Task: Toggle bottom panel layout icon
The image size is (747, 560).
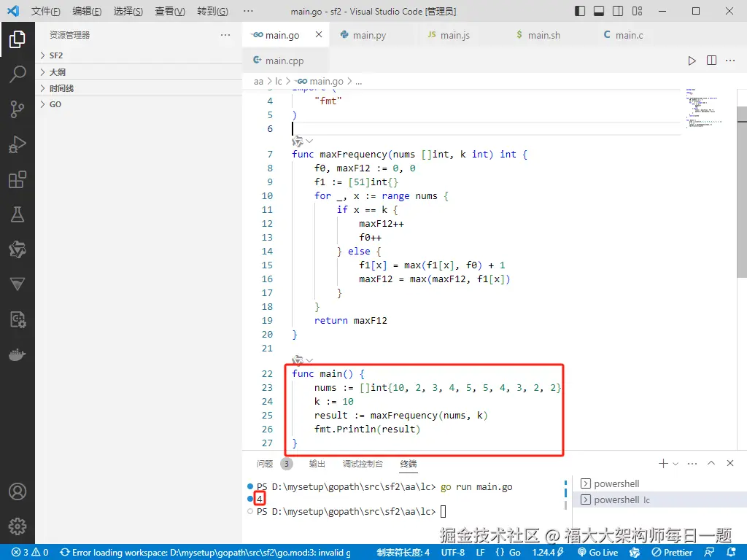Action: click(x=599, y=11)
